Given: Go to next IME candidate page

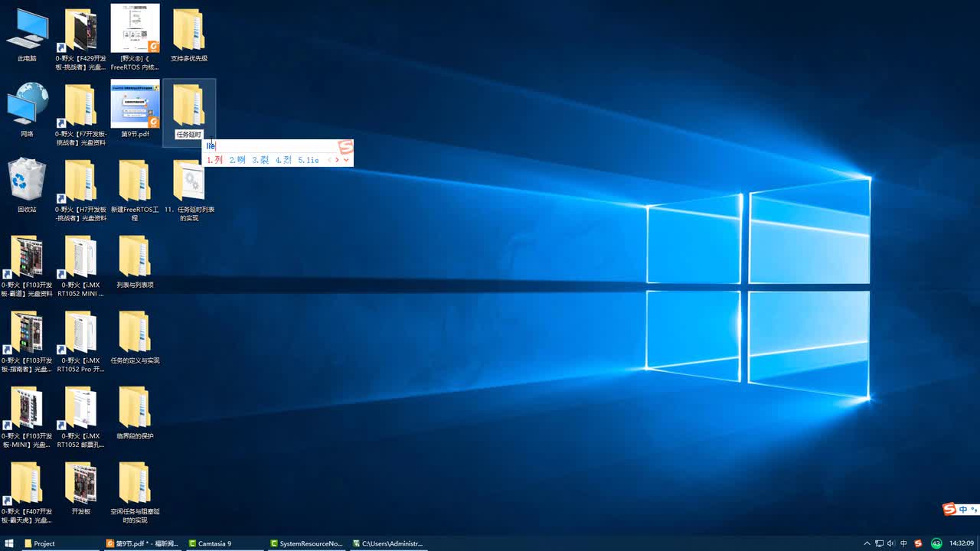Looking at the screenshot, I should (338, 160).
